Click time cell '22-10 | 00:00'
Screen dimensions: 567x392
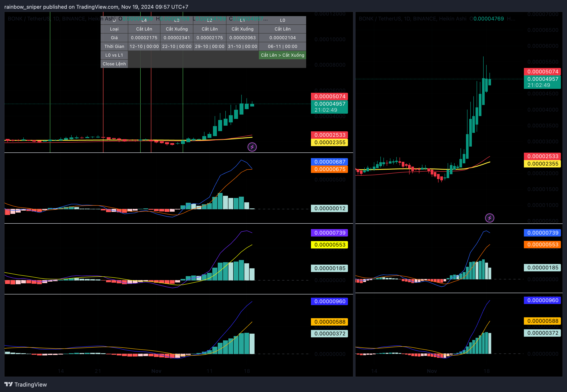[x=177, y=46]
